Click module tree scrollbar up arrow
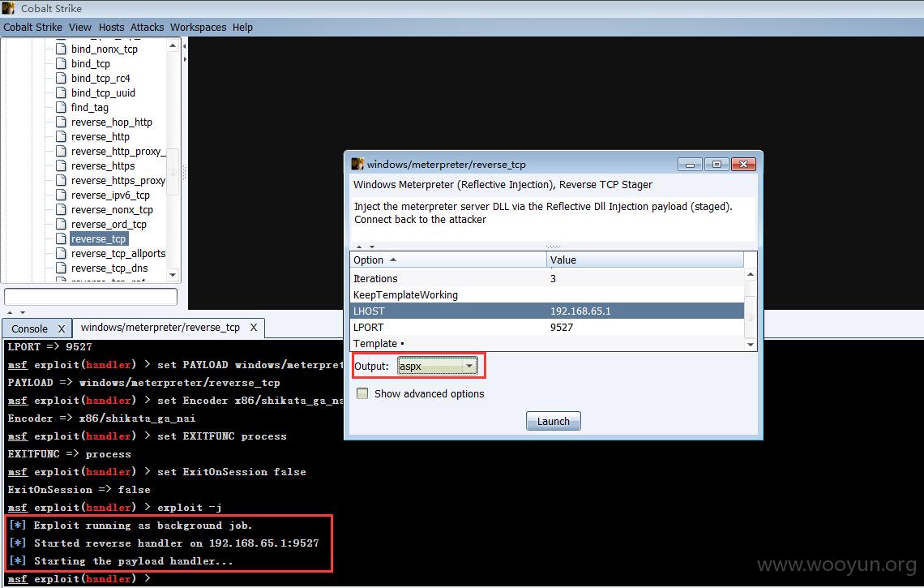 [173, 45]
